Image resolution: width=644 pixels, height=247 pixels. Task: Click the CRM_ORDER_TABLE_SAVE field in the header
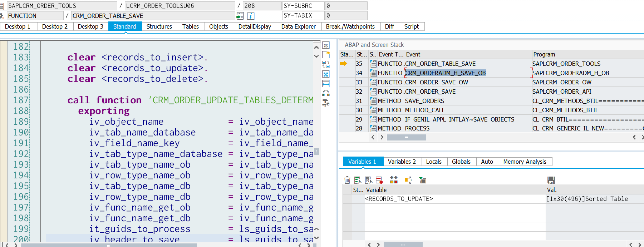(153, 16)
